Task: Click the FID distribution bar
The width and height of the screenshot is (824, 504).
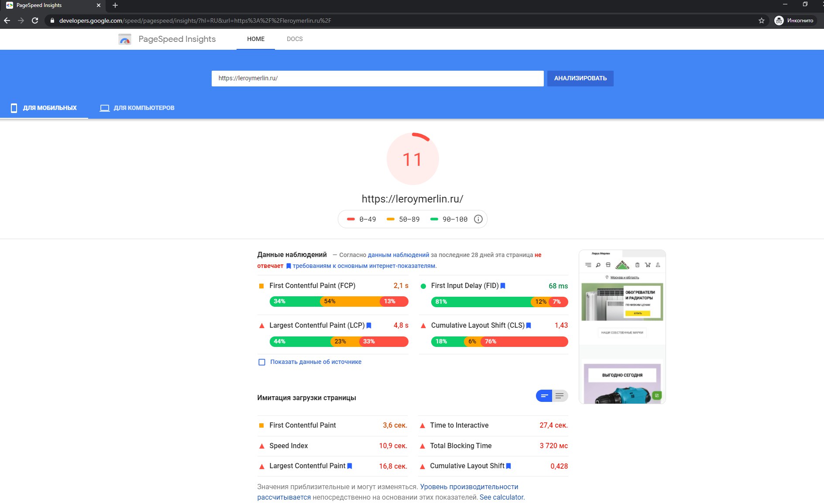Action: [499, 302]
